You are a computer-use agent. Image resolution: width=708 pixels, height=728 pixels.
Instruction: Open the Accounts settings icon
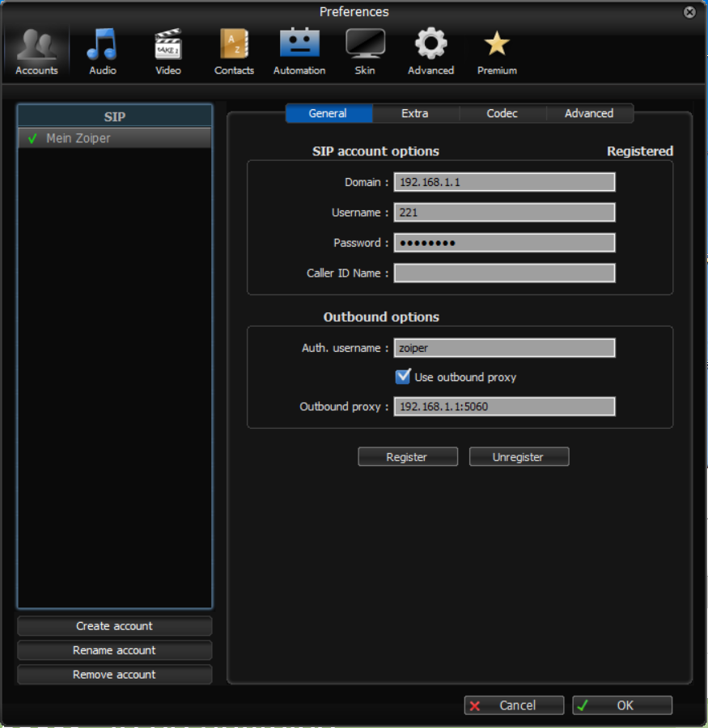pyautogui.click(x=36, y=49)
